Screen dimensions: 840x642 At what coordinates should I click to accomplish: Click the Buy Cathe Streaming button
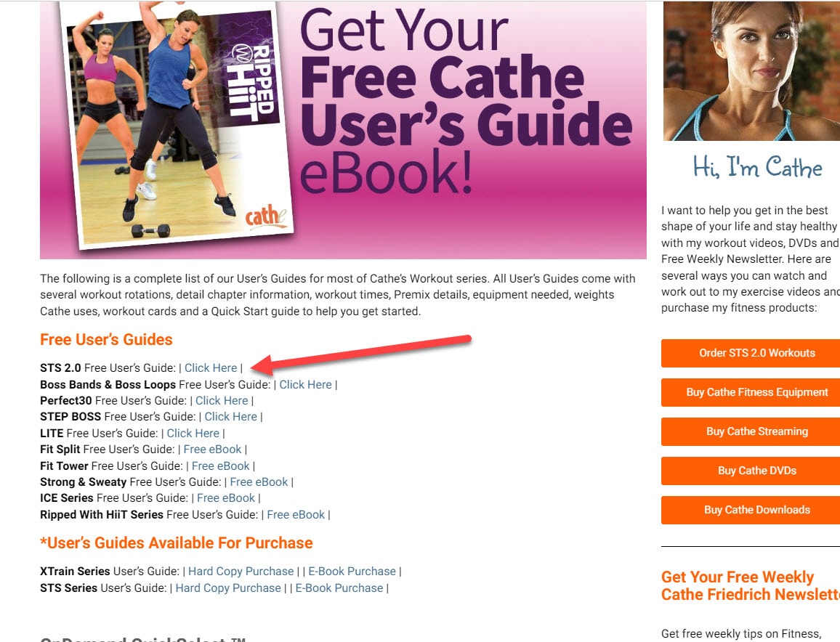click(x=751, y=431)
